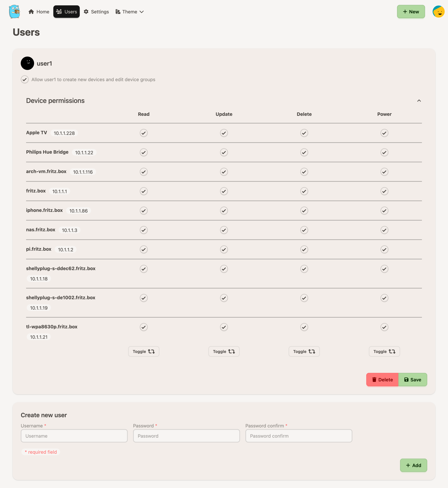Click Add to create the user
The image size is (448, 488).
click(x=413, y=465)
